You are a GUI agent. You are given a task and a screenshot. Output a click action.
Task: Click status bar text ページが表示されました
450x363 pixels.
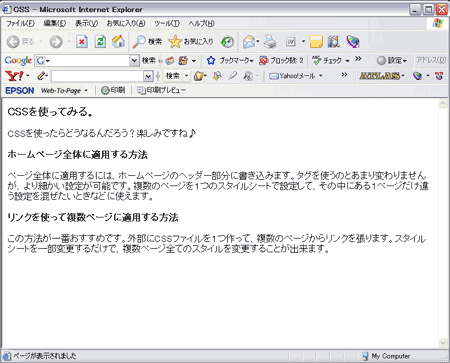click(44, 356)
